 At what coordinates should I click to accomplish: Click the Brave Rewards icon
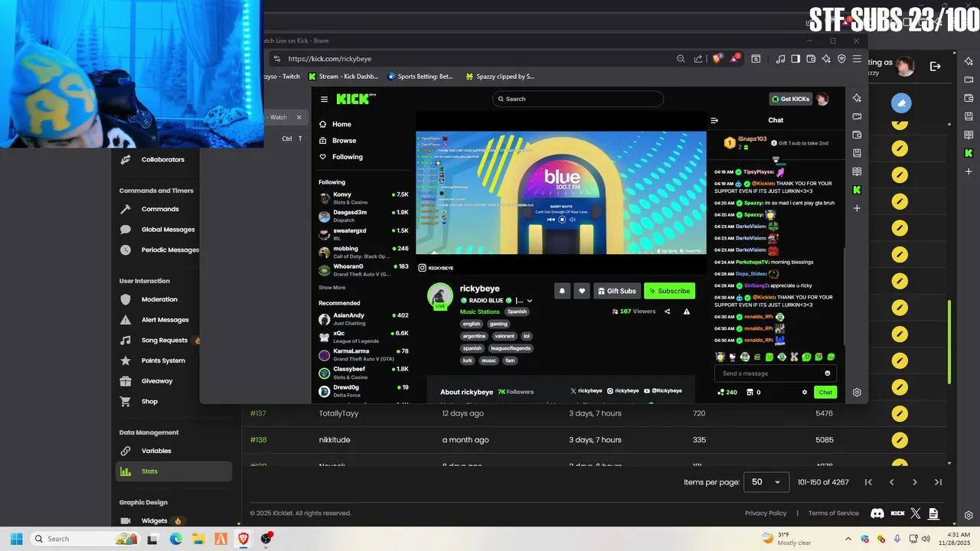(734, 58)
